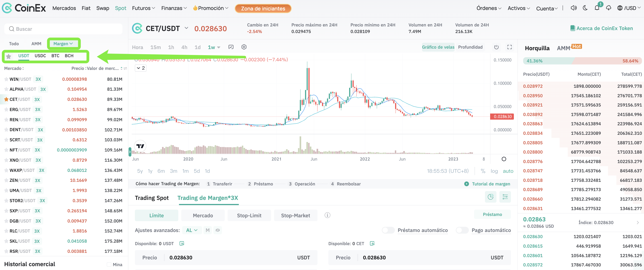
Task: Expand the Finanzas menu
Action: pos(174,8)
